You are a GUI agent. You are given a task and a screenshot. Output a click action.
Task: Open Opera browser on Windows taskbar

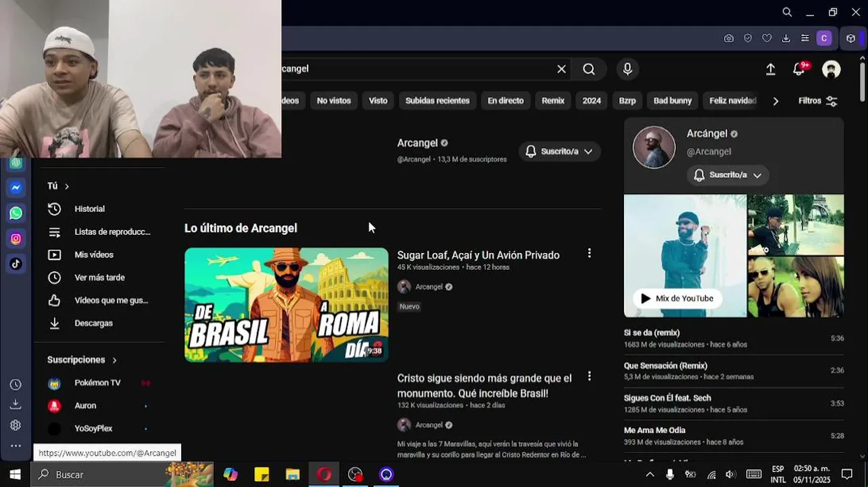[324, 474]
